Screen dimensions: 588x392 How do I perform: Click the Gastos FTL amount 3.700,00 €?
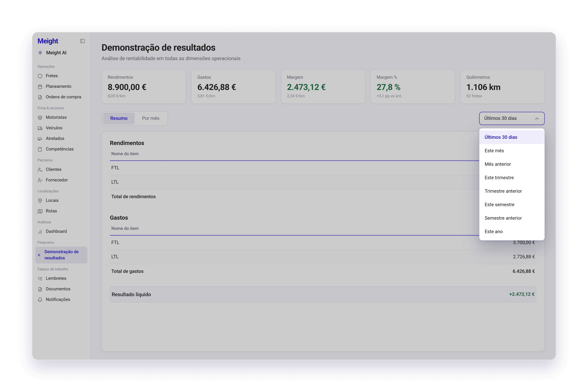pyautogui.click(x=524, y=243)
